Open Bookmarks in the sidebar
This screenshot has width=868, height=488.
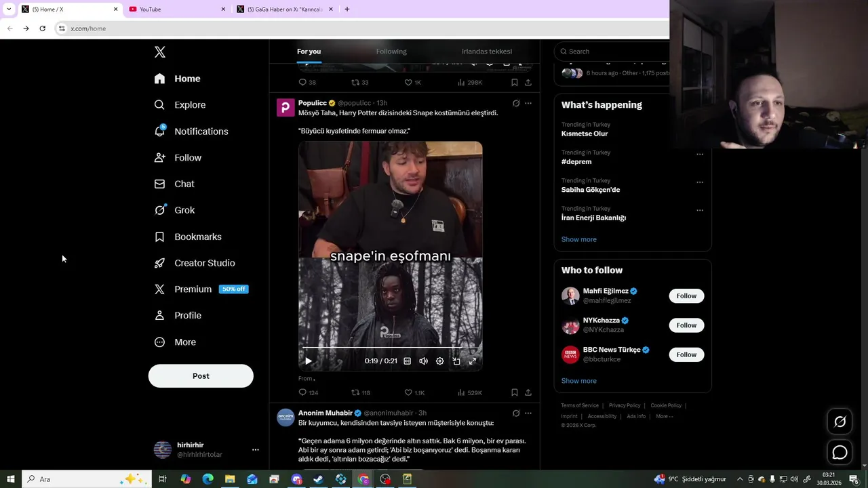pyautogui.click(x=188, y=237)
